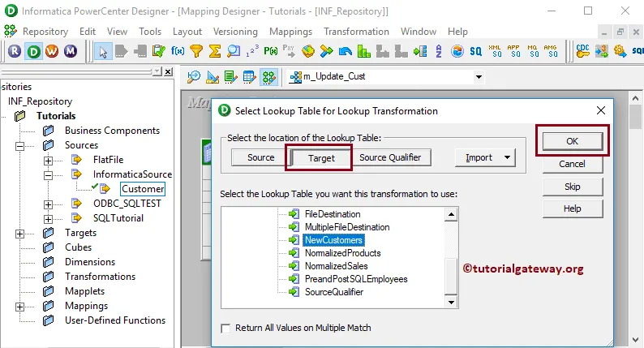Click the Cancel button in dialog
Viewport: 644px width, 348px height.
(x=573, y=164)
